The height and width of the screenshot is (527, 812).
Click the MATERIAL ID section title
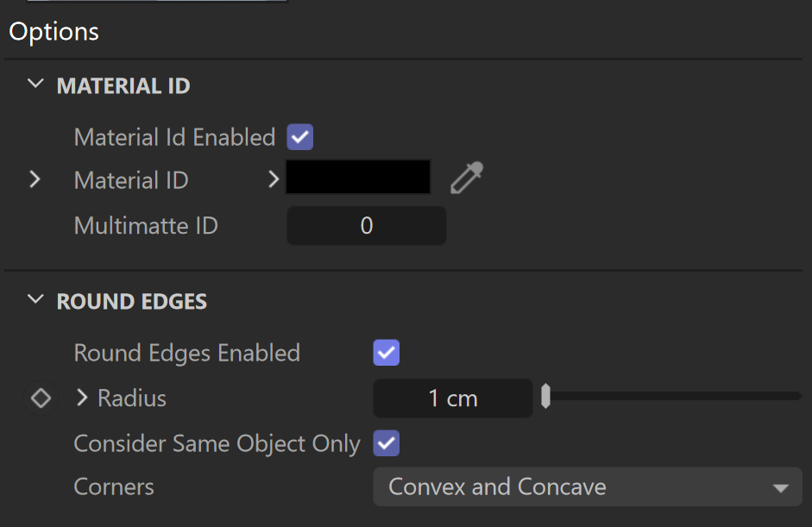coord(123,86)
